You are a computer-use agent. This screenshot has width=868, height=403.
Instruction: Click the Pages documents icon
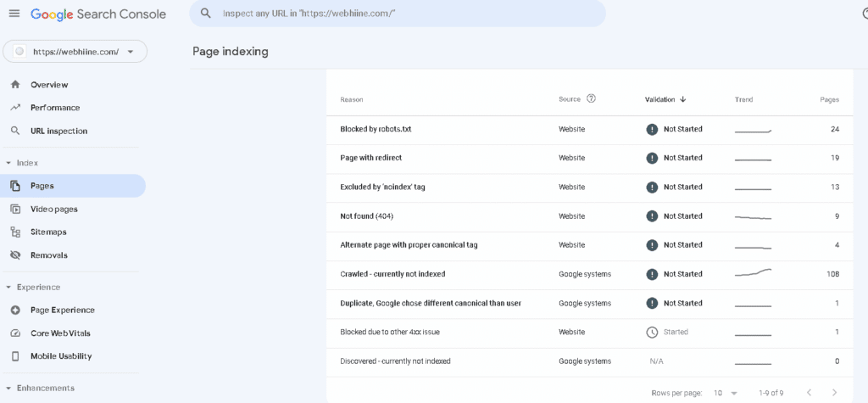[x=15, y=186]
